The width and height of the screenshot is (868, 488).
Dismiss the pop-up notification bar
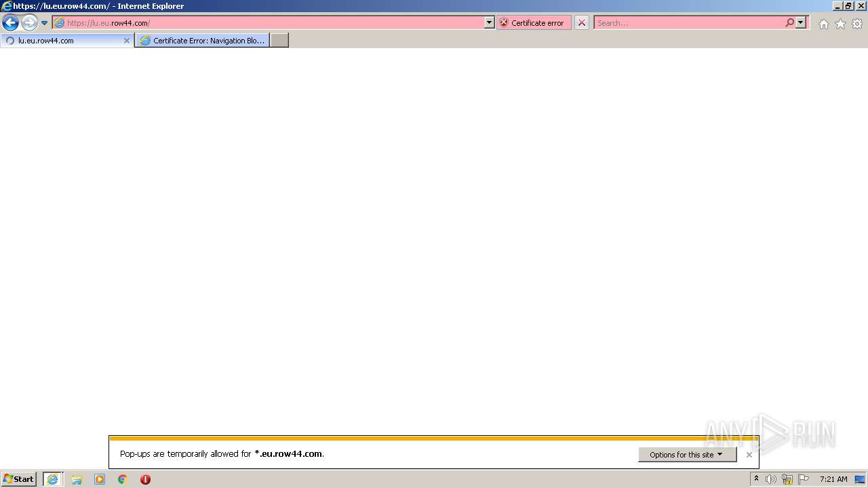click(x=749, y=455)
